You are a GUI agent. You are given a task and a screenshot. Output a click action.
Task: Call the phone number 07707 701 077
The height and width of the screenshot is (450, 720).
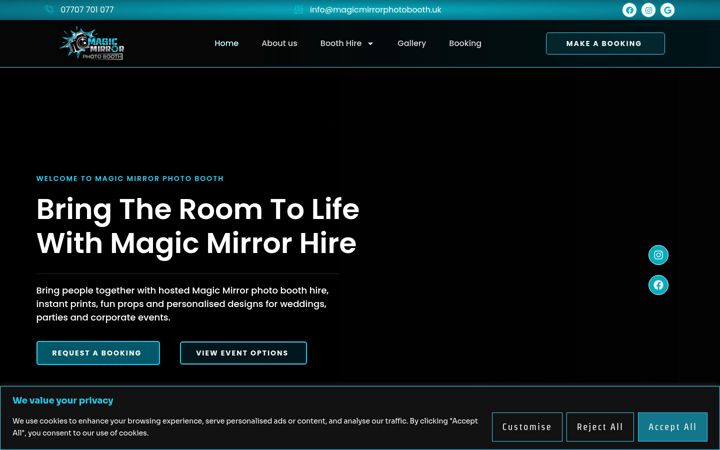tap(87, 10)
